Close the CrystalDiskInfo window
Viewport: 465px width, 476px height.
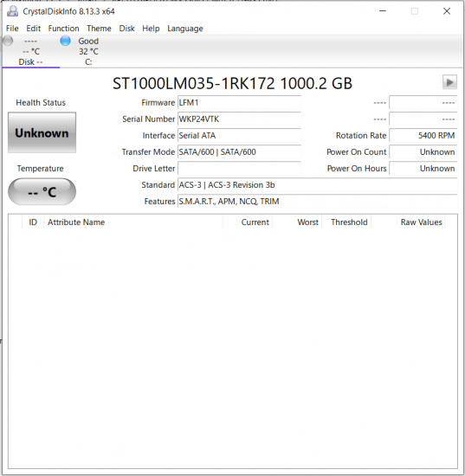447,11
